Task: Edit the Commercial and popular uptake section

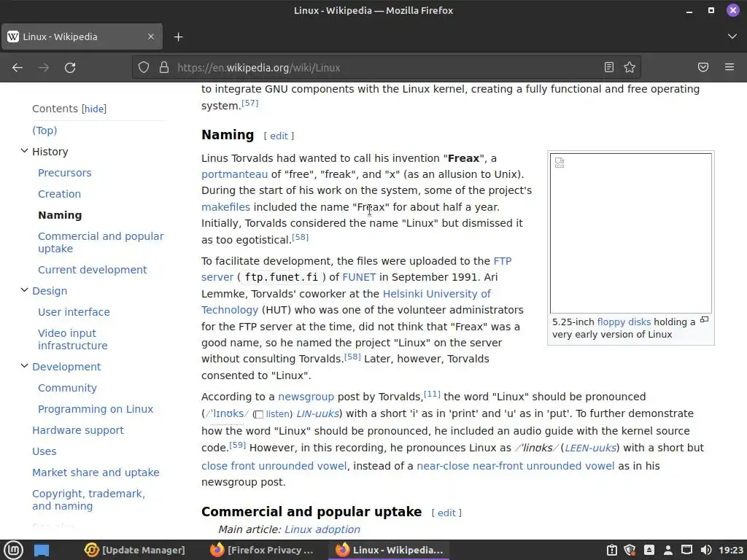Action: (446, 513)
